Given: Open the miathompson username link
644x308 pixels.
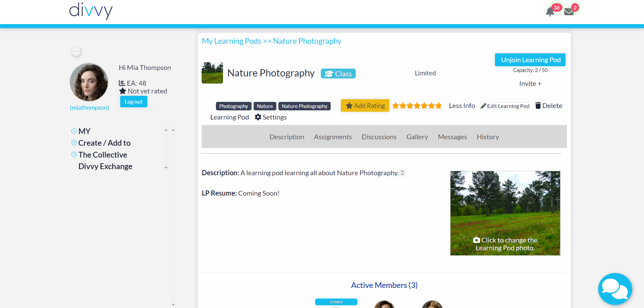Looking at the screenshot, I should click(x=89, y=108).
